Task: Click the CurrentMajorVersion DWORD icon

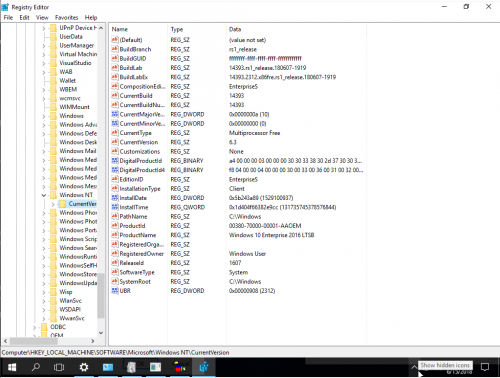Action: 115,114
